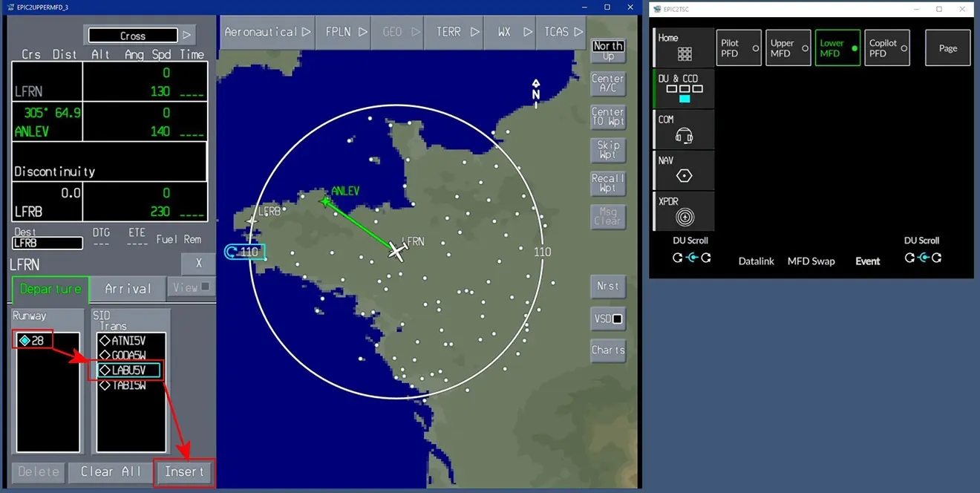Click the cyan range rotate icon beside 110
Viewport: 980px width, 493px height.
tap(230, 252)
